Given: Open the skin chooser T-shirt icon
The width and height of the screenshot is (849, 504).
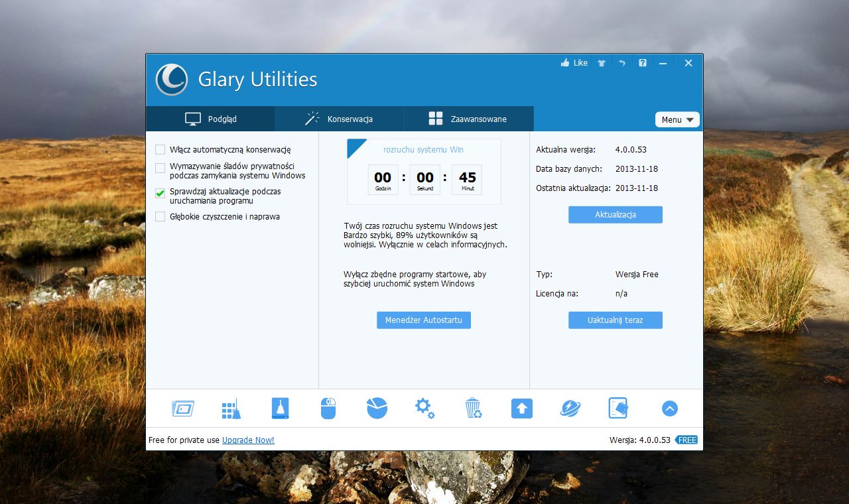Looking at the screenshot, I should coord(602,63).
